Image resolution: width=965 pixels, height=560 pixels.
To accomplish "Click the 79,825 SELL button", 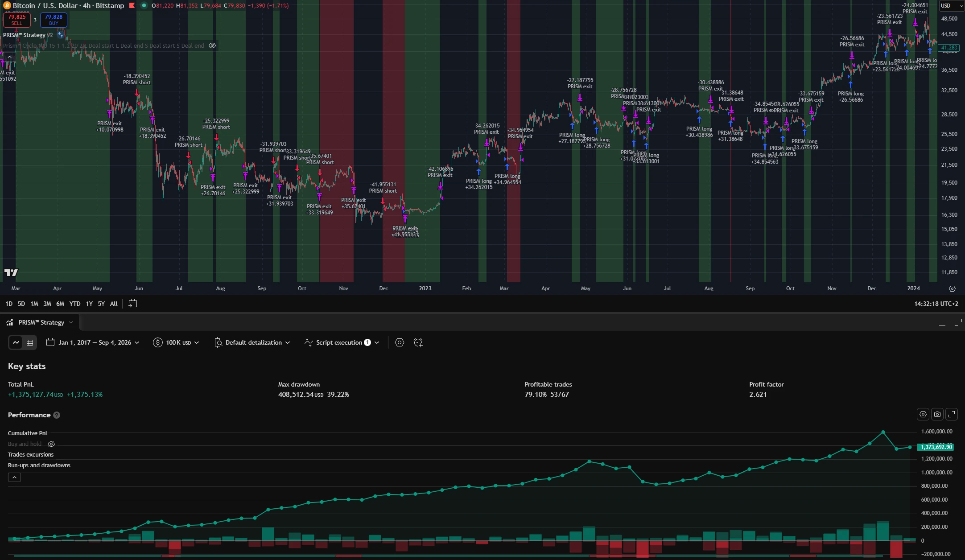I will click(17, 20).
